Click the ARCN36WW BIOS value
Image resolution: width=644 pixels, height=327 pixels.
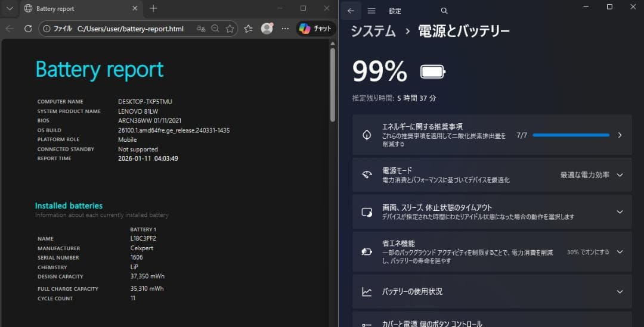click(150, 121)
